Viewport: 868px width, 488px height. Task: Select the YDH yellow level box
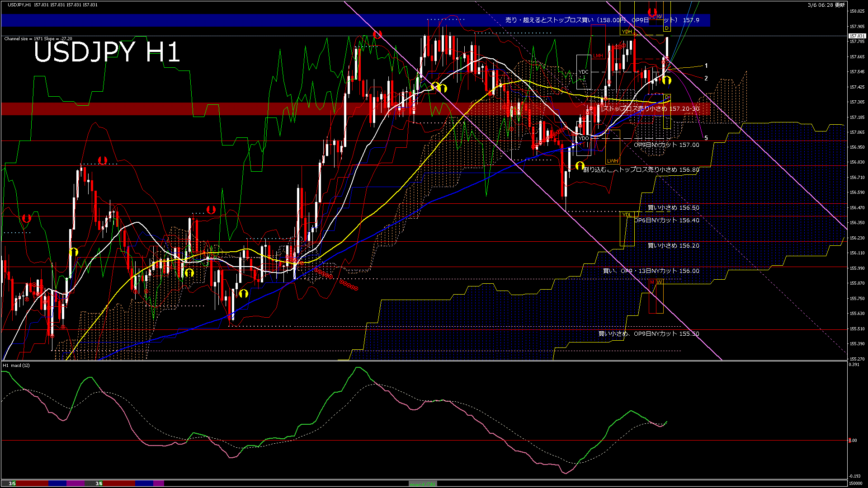(627, 32)
